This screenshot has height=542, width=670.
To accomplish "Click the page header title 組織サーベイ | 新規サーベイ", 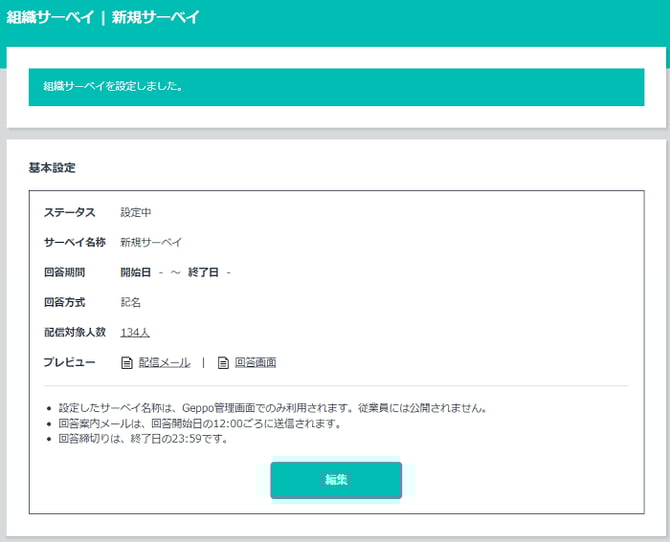I will click(103, 18).
